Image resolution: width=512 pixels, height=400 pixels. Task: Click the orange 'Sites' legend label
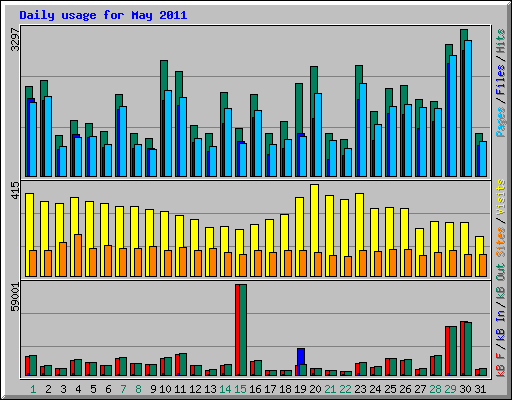[500, 242]
